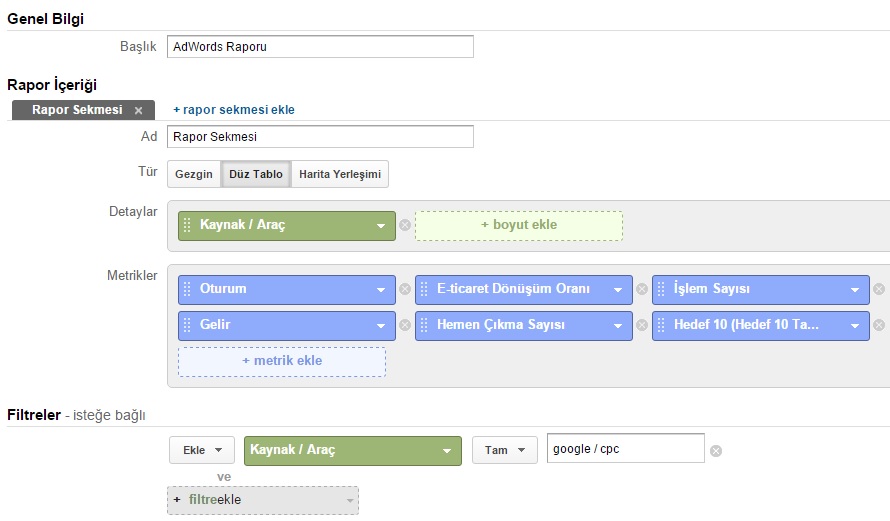890x521 pixels.
Task: Click the + rapor sekmesi ekle link
Action: (234, 110)
